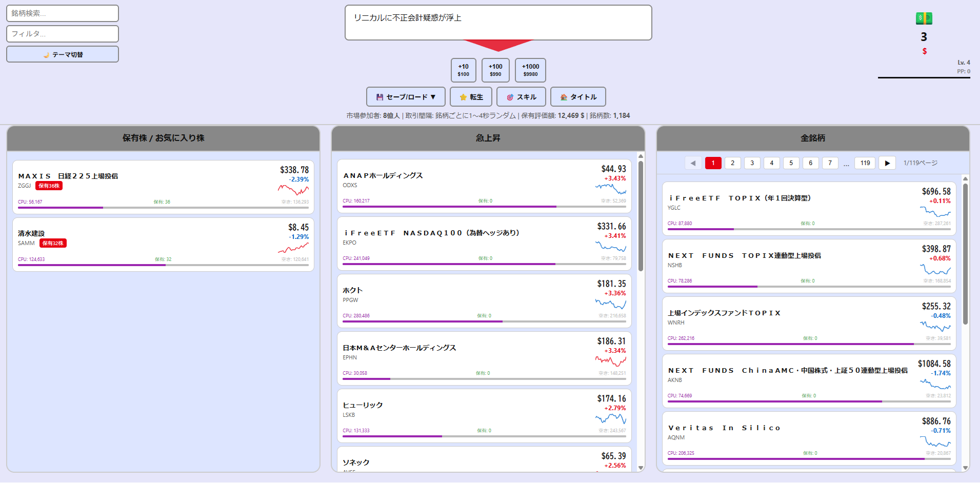Click previous page arrow in 全銘柄
Image resolution: width=980 pixels, height=483 pixels.
point(693,163)
